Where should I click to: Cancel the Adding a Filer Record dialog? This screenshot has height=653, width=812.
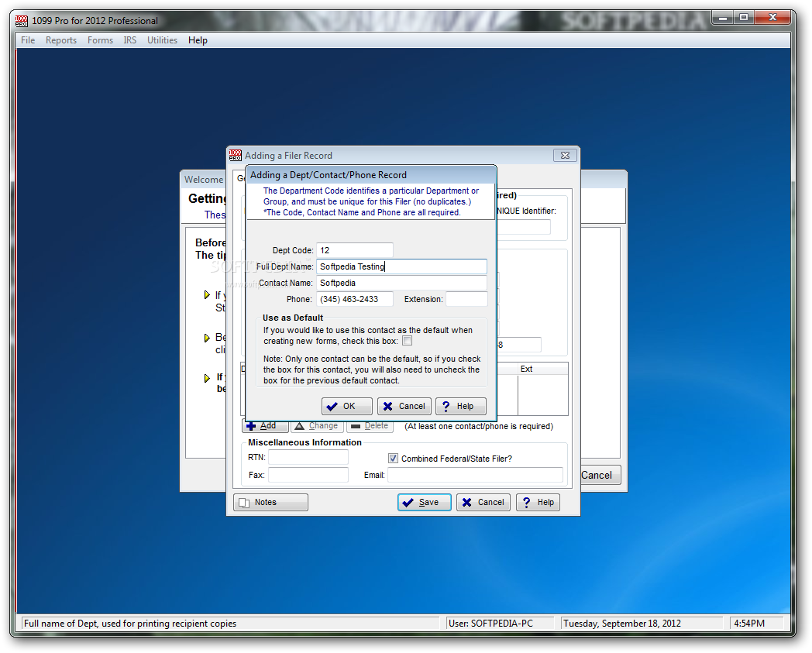coord(483,502)
